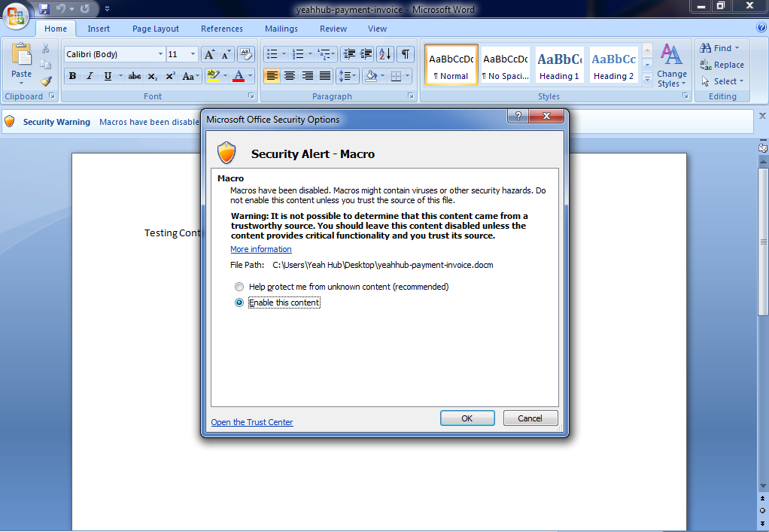Open the Calibri (Body) font name dropdown
Screen dimensions: 769x532
(x=160, y=54)
